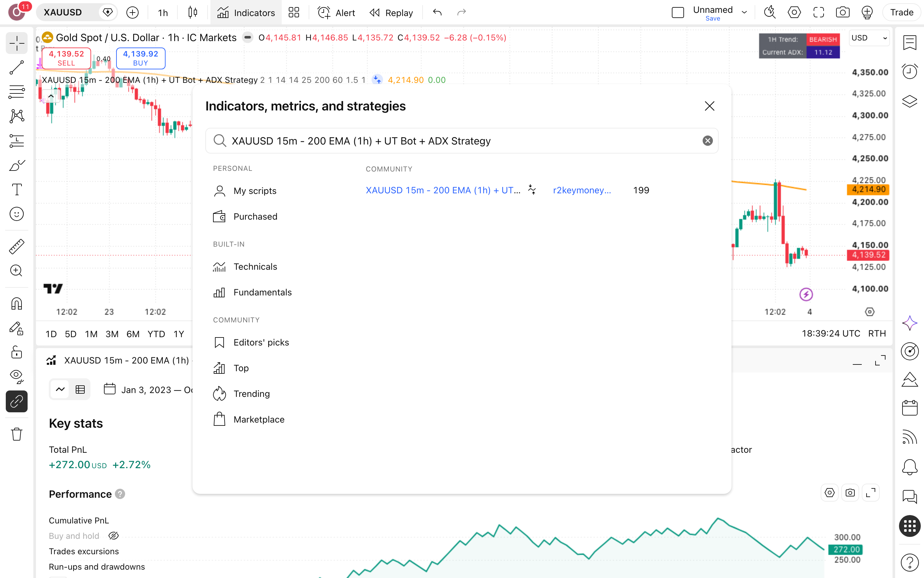924x578 pixels.
Task: Toggle RTH session mode
Action: click(x=877, y=333)
